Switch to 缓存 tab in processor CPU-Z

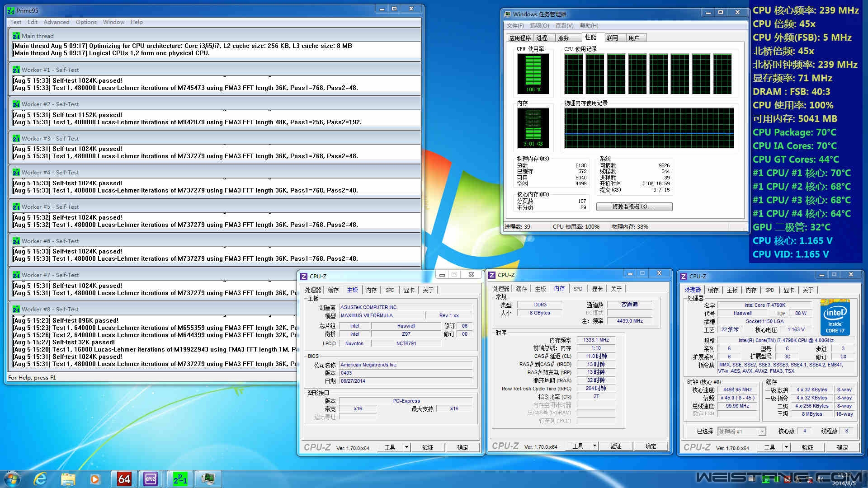(x=713, y=290)
